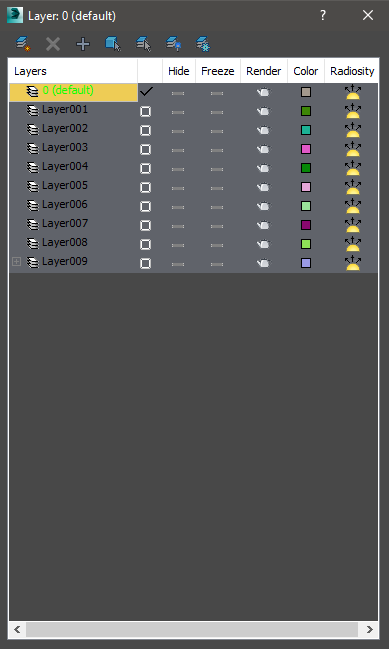Click the Freeze column header
The image size is (389, 649).
point(218,71)
